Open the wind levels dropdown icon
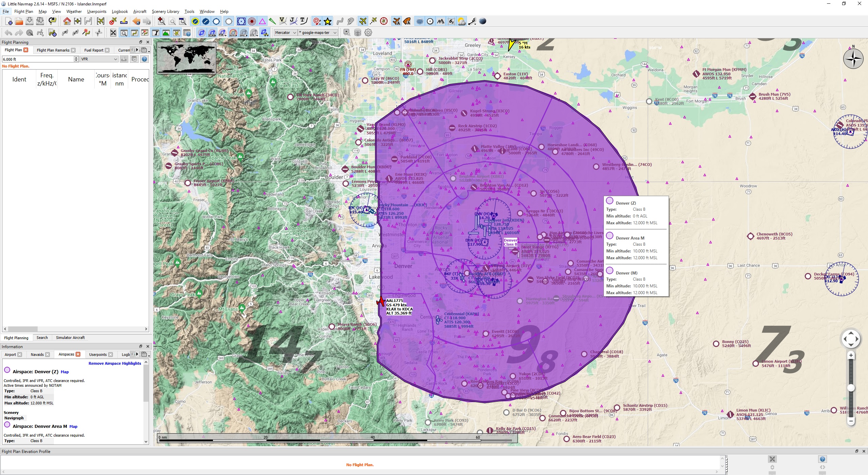 (x=472, y=21)
